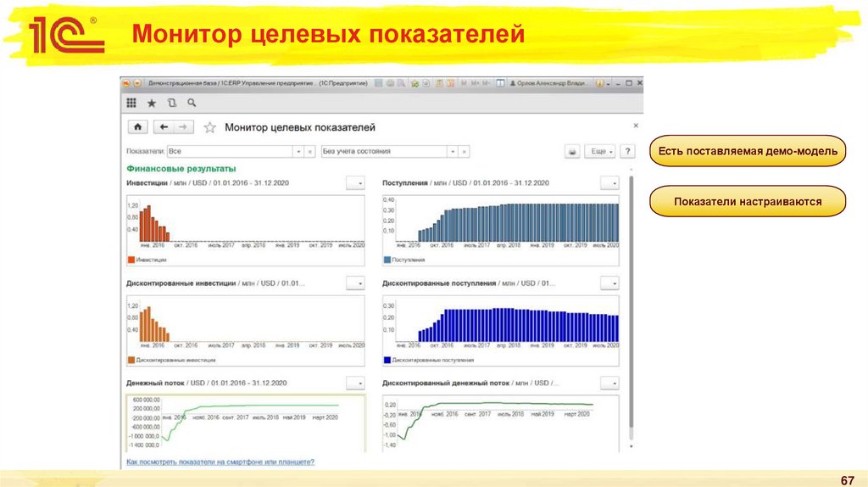Click the red Инвестиции legend swatch
The image size is (868, 487).
coord(131,260)
